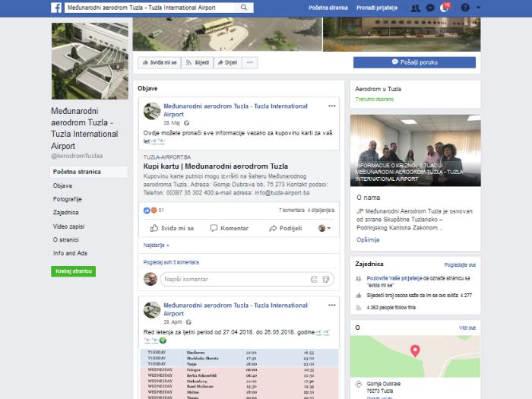This screenshot has height=399, width=532.
Task: Click the Slijedi follow button
Action: (197, 62)
